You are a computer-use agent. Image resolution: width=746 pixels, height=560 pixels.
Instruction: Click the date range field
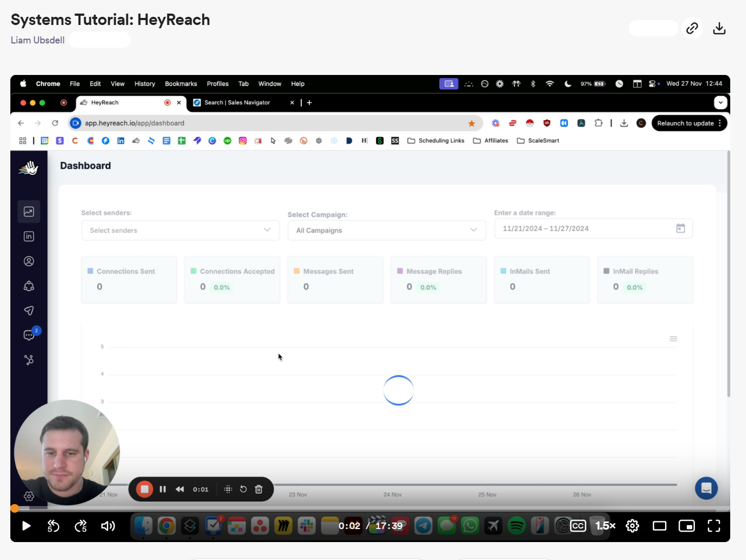click(593, 229)
